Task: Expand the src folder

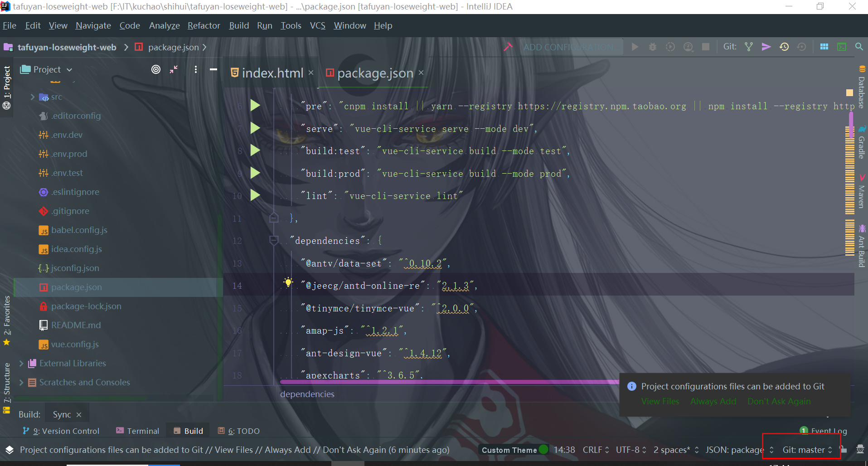Action: pos(32,97)
